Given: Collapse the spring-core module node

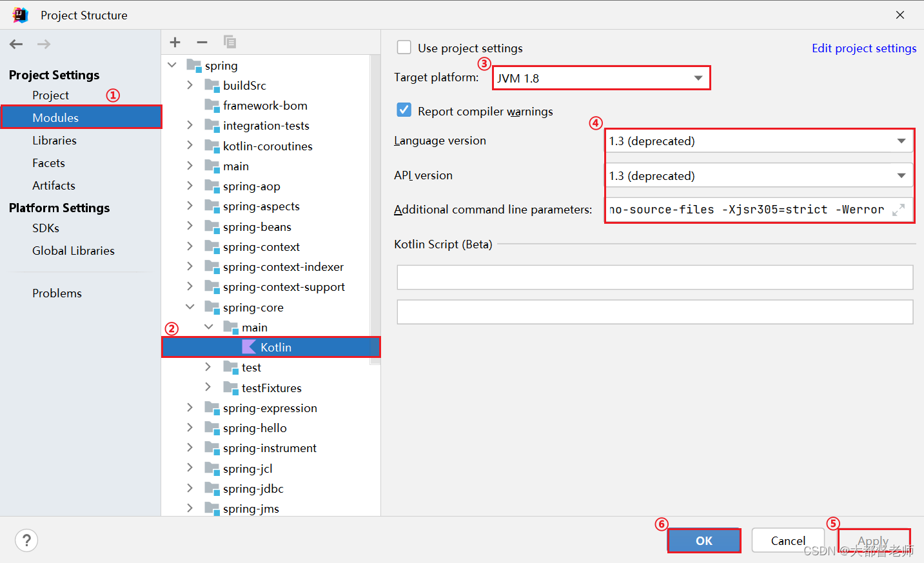Looking at the screenshot, I should (190, 307).
